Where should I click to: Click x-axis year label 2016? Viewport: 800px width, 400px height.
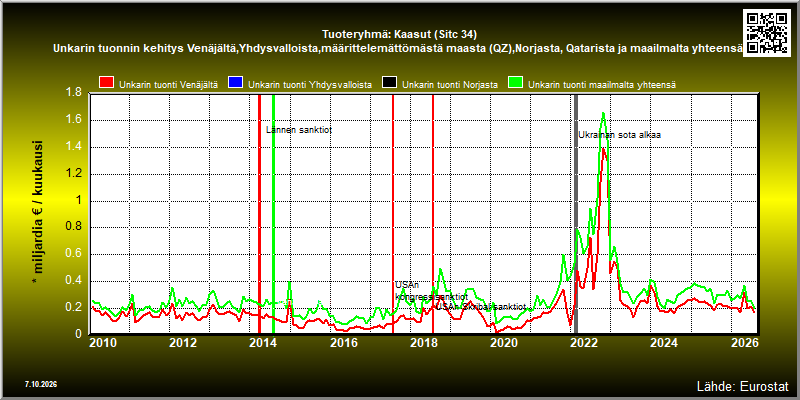343,342
